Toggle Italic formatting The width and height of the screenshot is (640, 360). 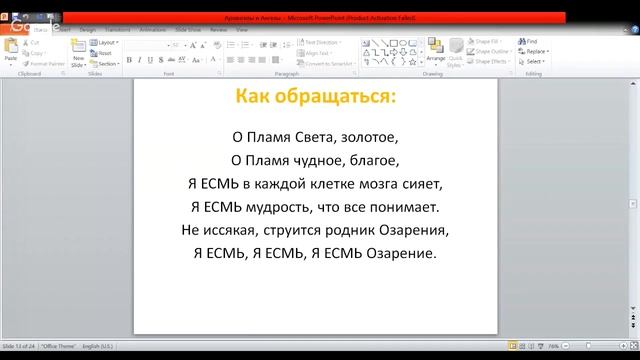140,60
